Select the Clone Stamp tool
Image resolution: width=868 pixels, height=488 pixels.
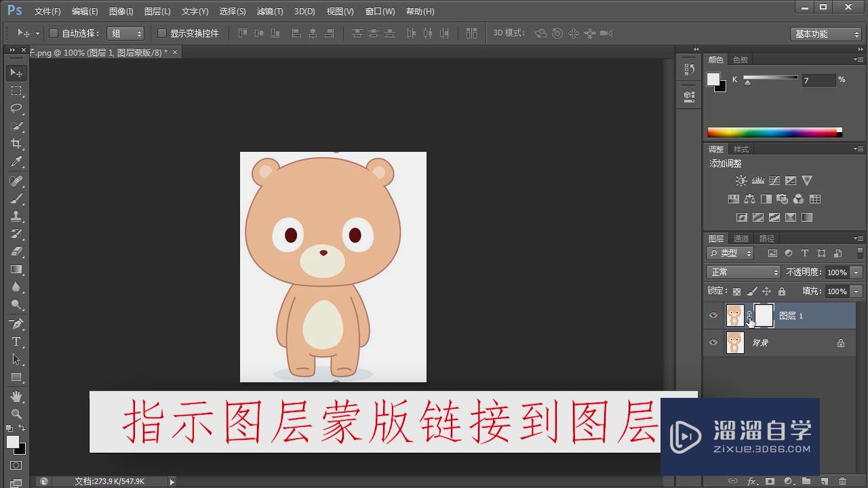tap(16, 216)
